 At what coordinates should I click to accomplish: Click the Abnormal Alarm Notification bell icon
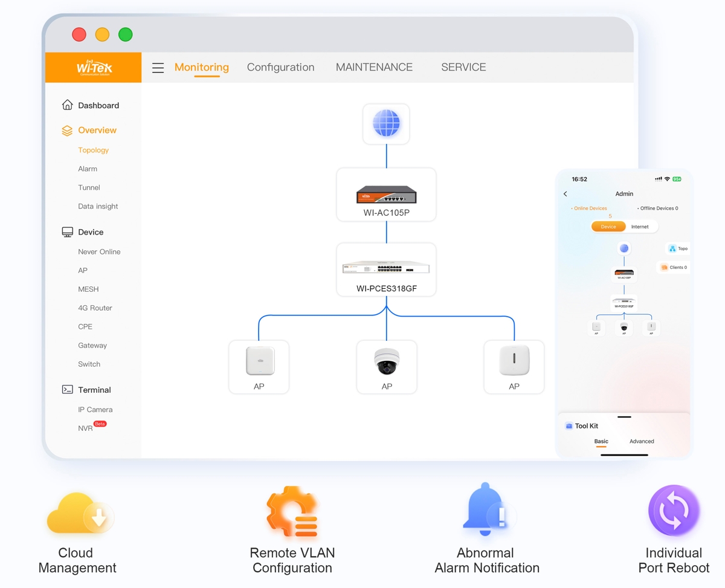485,509
